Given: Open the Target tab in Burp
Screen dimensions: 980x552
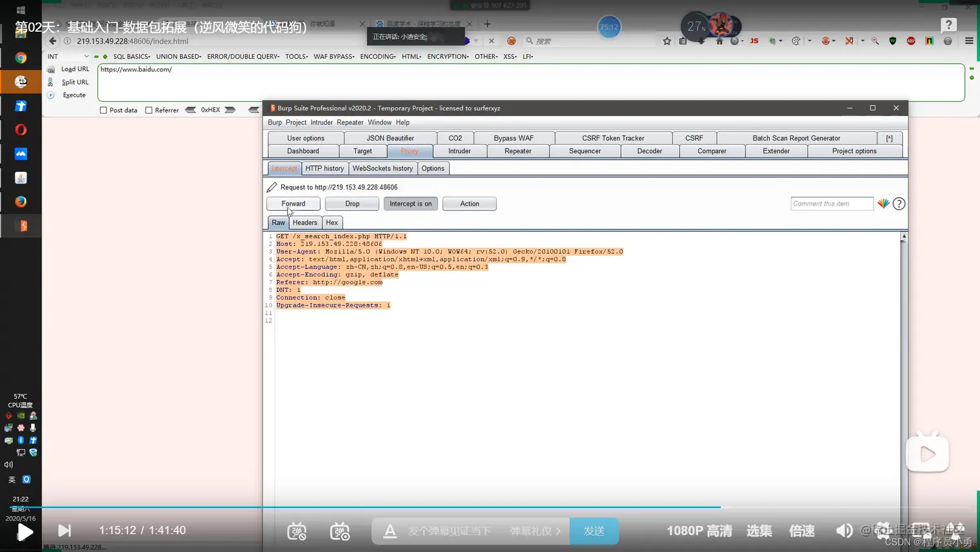Looking at the screenshot, I should point(362,151).
